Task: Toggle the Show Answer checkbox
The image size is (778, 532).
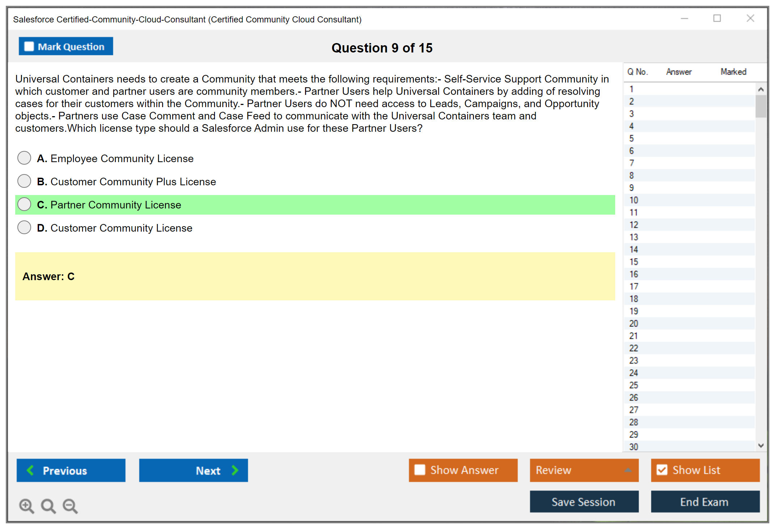Action: (420, 470)
